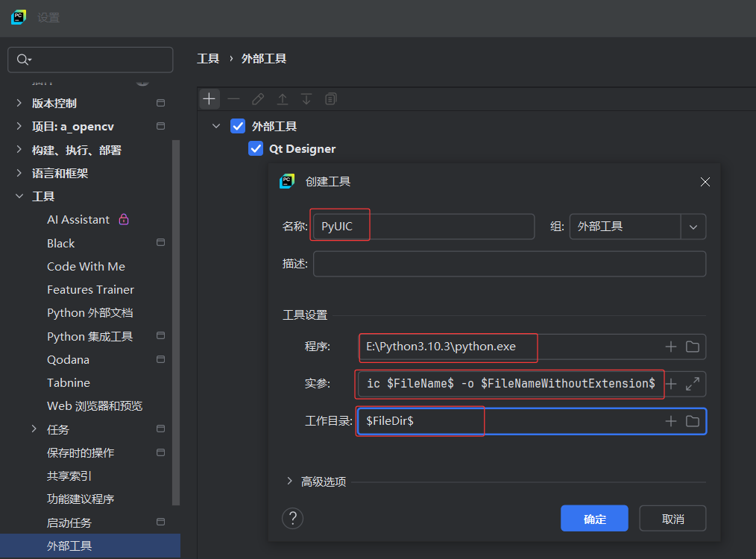The height and width of the screenshot is (559, 756).
Task: Click the Add tool plus icon in toolbar
Action: pyautogui.click(x=210, y=99)
